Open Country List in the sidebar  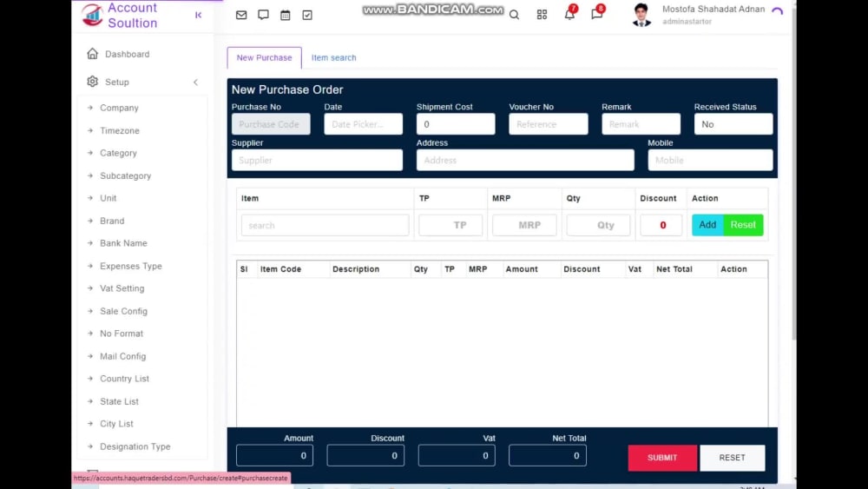pyautogui.click(x=124, y=378)
